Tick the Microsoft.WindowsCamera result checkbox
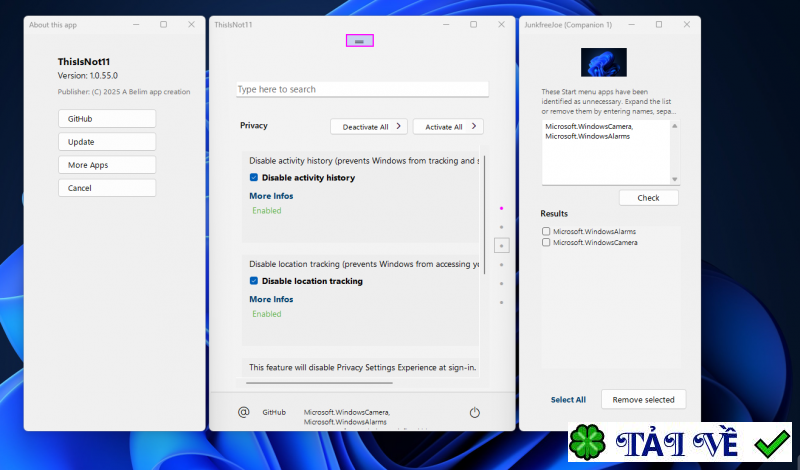The image size is (800, 470). (x=546, y=242)
